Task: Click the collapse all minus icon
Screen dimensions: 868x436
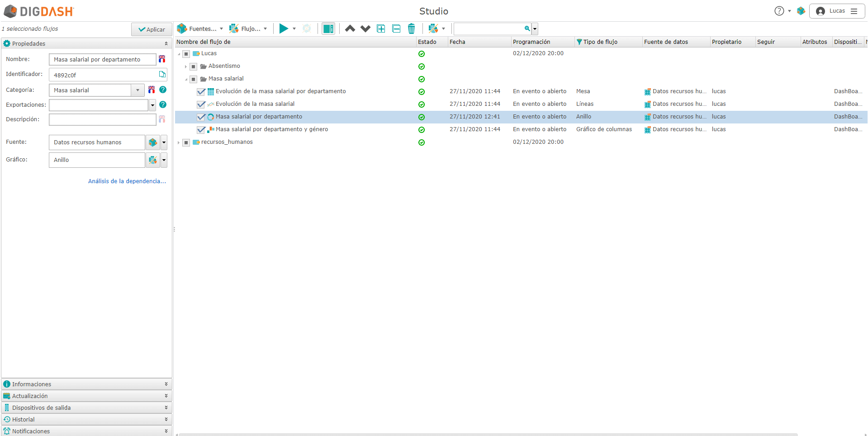Action: pyautogui.click(x=396, y=29)
